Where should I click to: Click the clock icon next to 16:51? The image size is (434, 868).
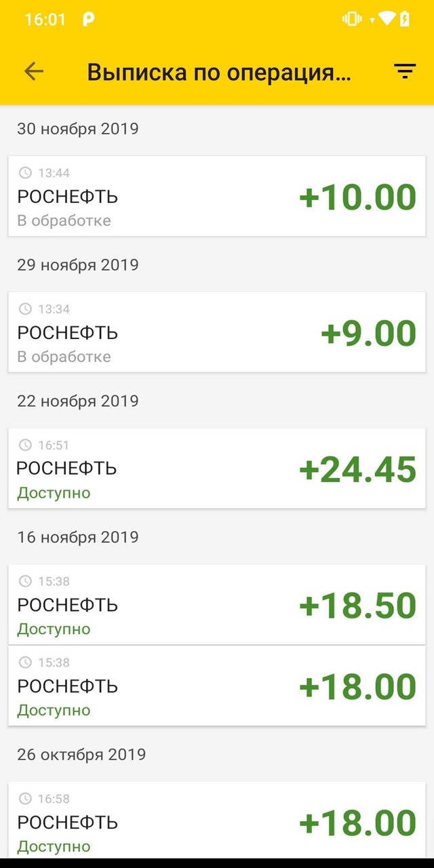26,444
